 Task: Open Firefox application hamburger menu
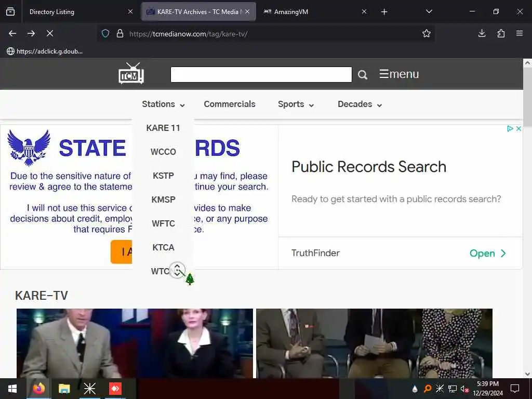[520, 33]
